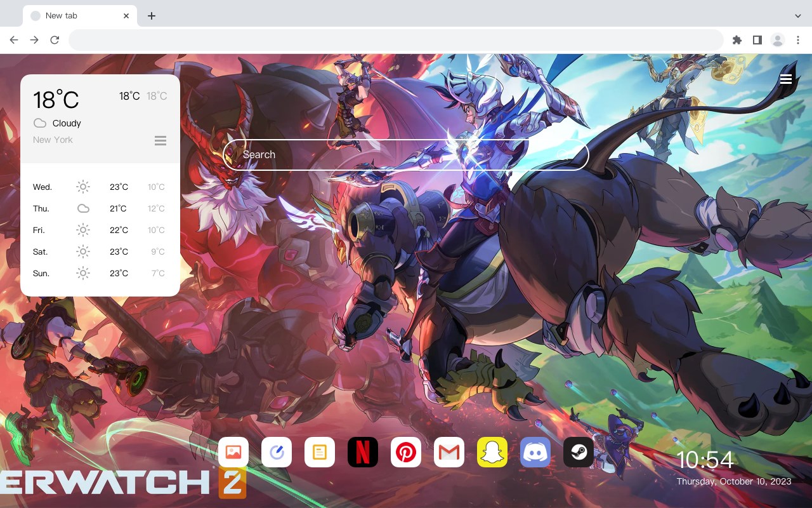
Task: Toggle the browser side panel
Action: (757, 40)
